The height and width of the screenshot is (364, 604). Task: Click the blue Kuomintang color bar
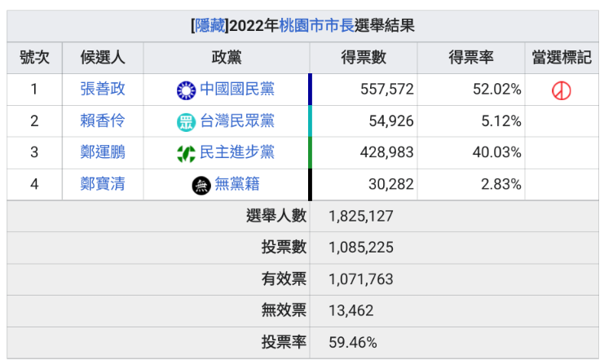[x=310, y=89]
